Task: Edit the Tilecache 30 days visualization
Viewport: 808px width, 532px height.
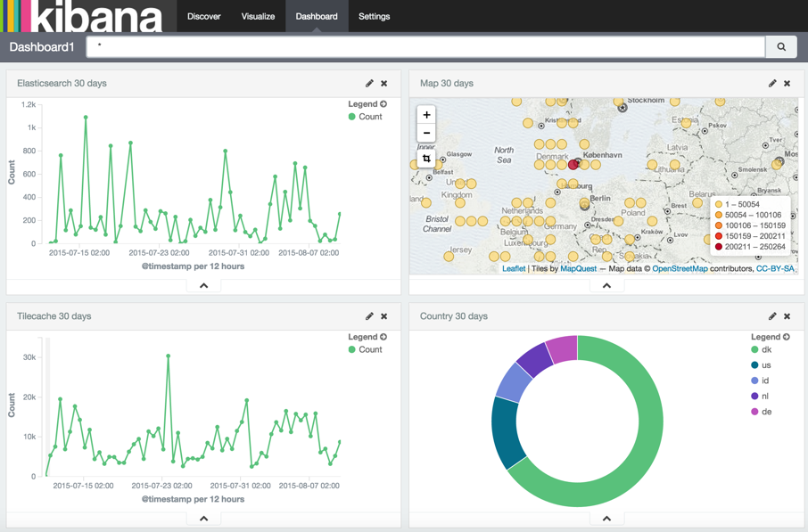Action: (x=369, y=316)
